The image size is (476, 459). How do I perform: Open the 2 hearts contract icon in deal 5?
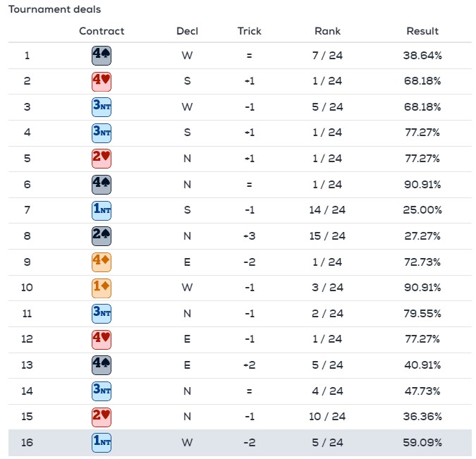102,159
